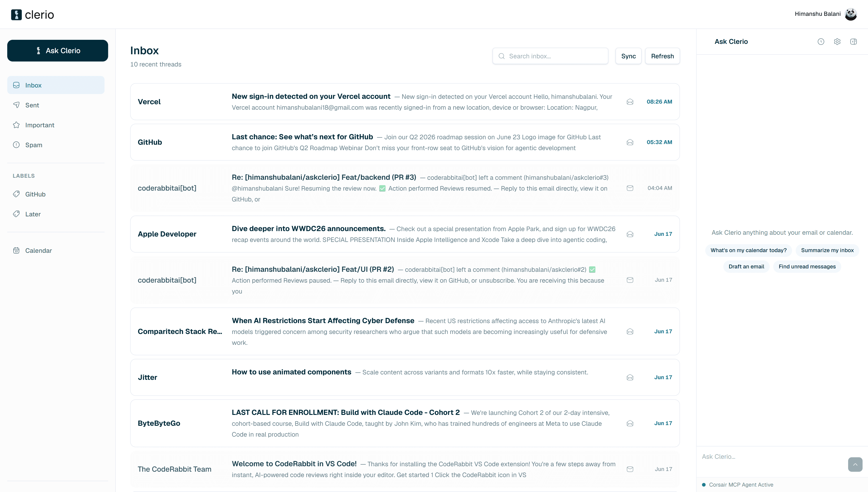Click the "Ask Clerio" chat panel title
Viewport: 868px width, 492px height.
point(731,42)
